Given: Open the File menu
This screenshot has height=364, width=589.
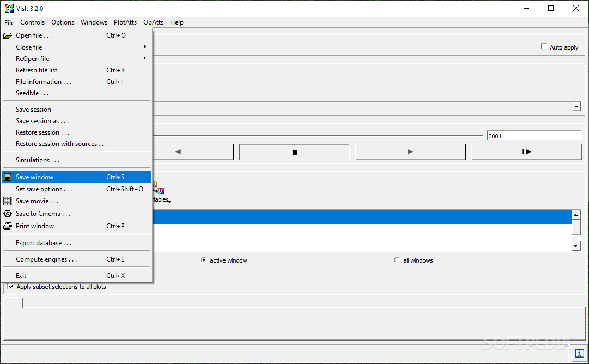Looking at the screenshot, I should (x=9, y=22).
